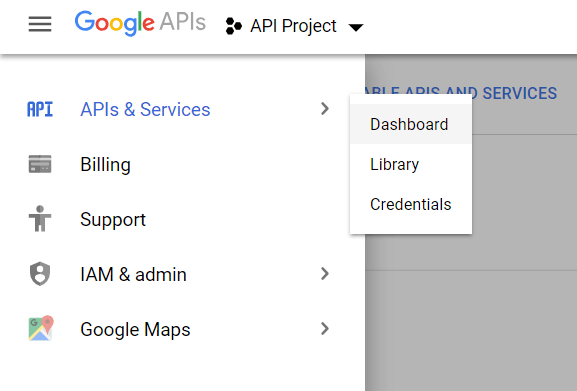Click the Google Maps pin icon

tap(41, 328)
